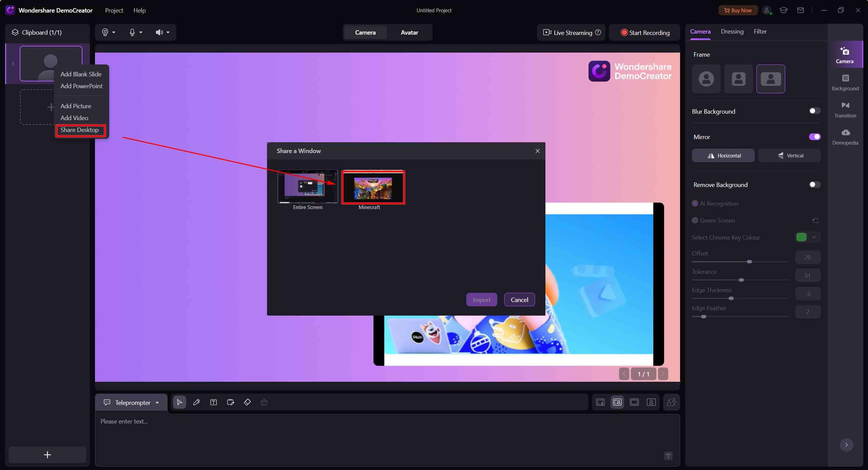868x470 pixels.
Task: Open the Demopedia side panel
Action: point(845,137)
